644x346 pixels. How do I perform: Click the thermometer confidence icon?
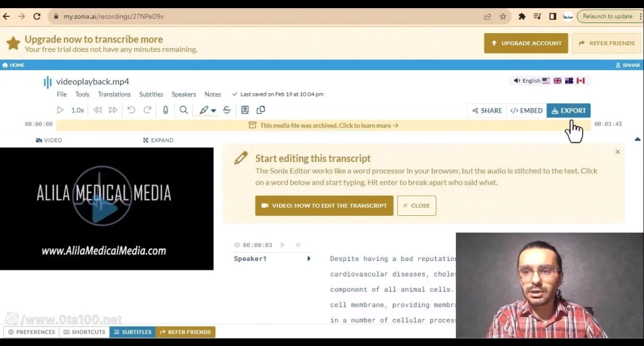click(x=166, y=110)
